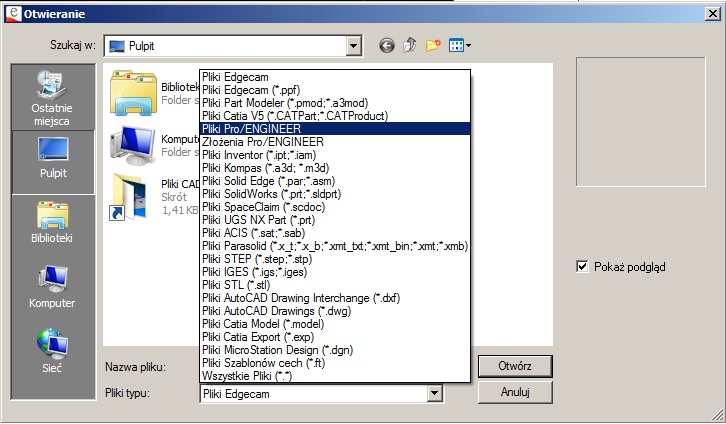Viewport: 726px width, 424px height.
Task: Choose Pliki UGS NX Part option
Action: click(335, 220)
